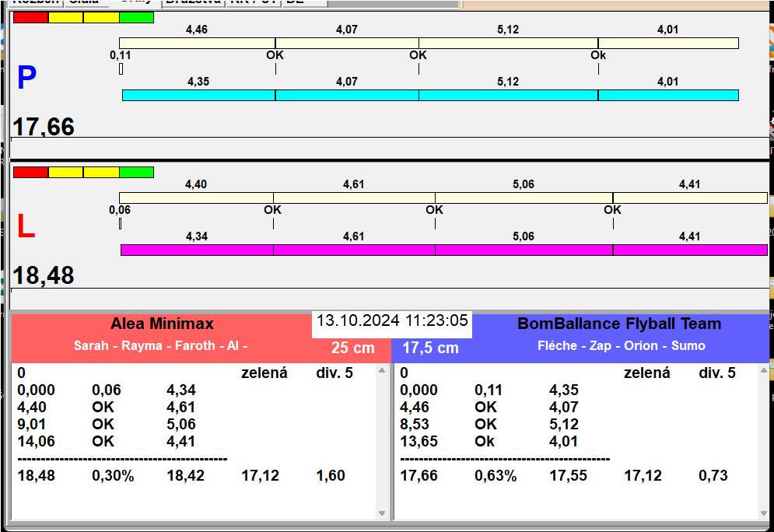Switch to the RR / ST tab
774x532 pixels.
(252, 2)
